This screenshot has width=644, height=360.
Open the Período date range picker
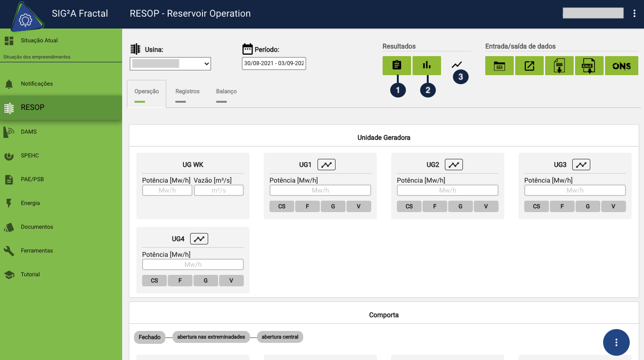[274, 63]
